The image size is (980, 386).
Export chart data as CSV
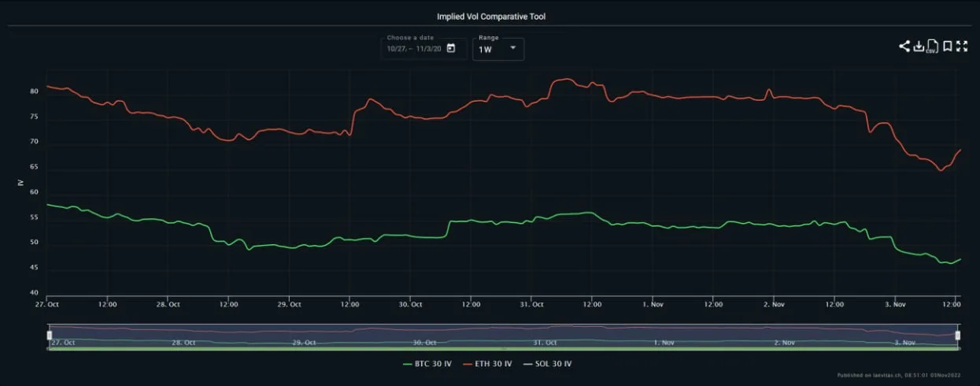click(932, 46)
